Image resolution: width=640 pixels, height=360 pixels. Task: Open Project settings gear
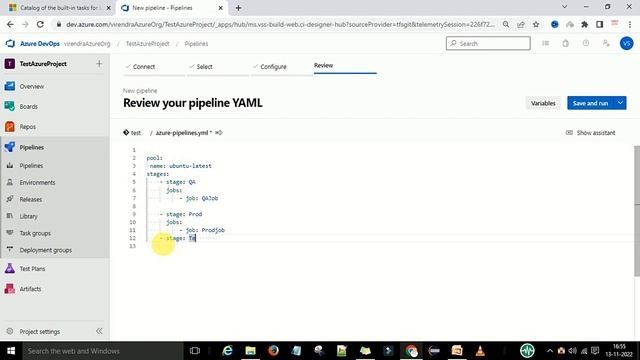click(10, 331)
